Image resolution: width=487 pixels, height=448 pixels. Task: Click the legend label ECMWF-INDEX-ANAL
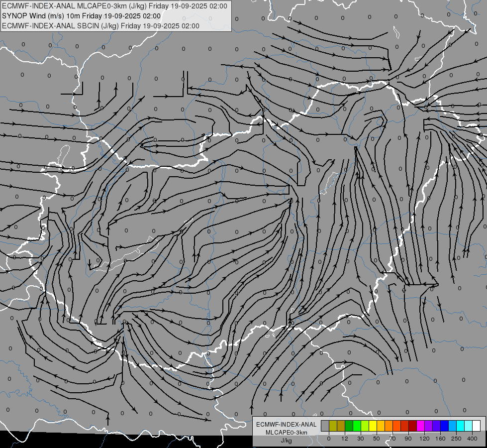(x=287, y=425)
